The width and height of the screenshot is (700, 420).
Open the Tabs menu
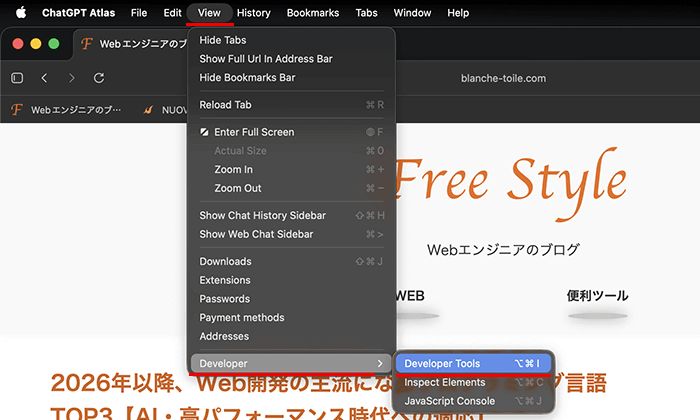pyautogui.click(x=367, y=13)
